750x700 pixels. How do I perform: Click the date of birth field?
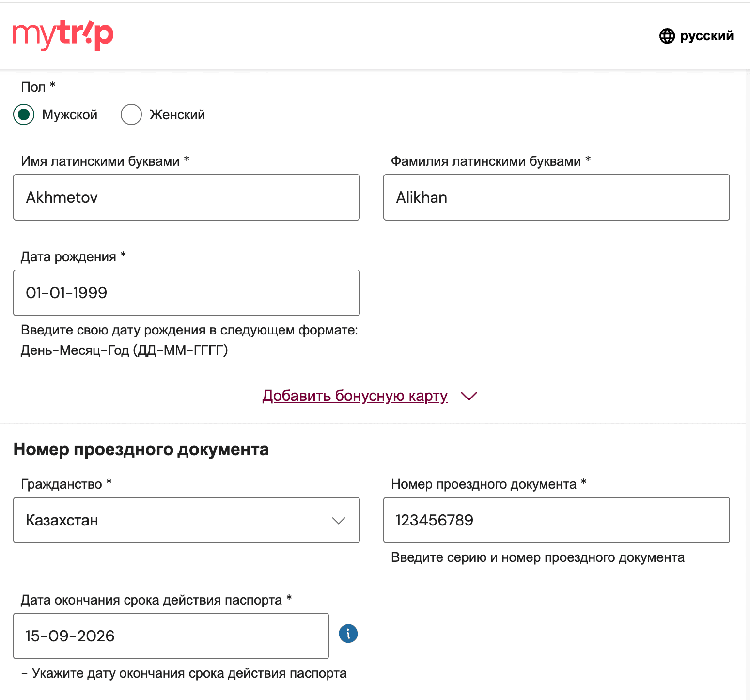(x=186, y=293)
